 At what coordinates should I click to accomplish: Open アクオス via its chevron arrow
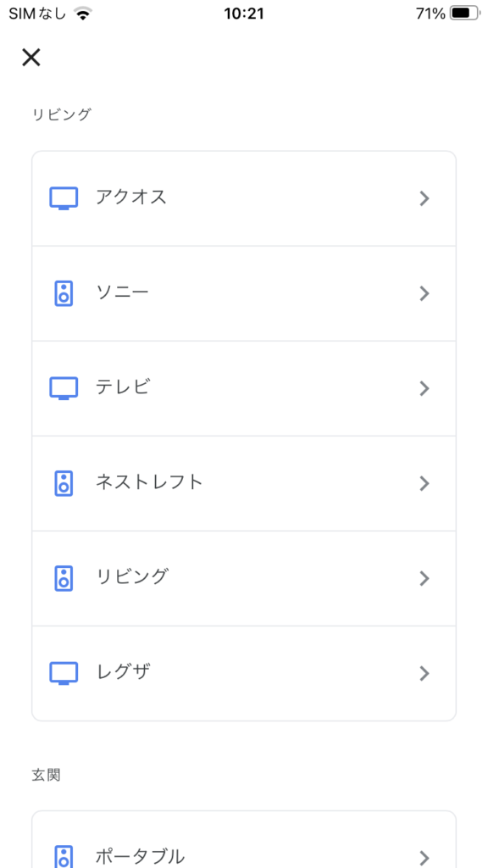pos(424,198)
